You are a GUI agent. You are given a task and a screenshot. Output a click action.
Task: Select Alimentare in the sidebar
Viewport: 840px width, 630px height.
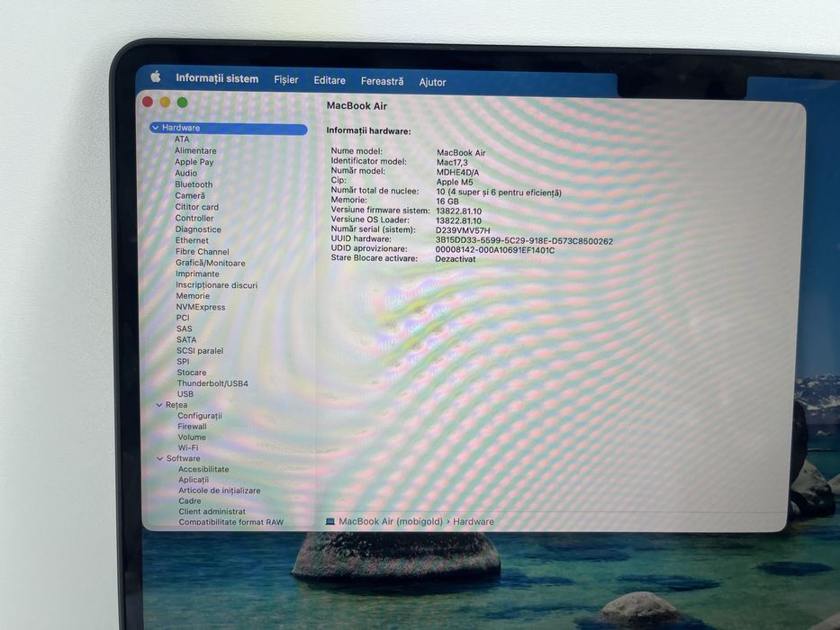[195, 150]
